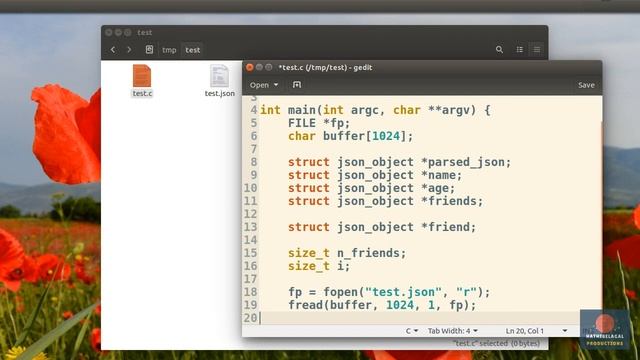Open the gedit Open dropdown
Screen dimensions: 640x360
[264, 85]
